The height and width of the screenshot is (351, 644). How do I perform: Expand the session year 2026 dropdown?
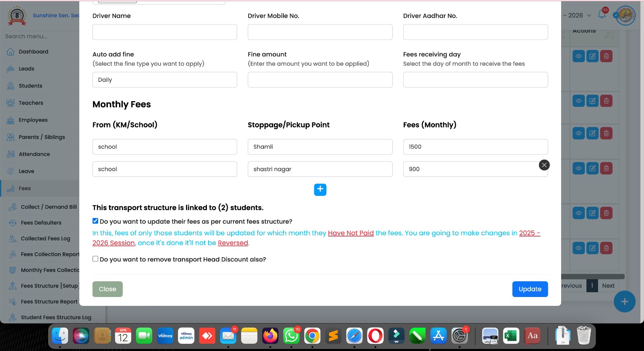(x=578, y=15)
